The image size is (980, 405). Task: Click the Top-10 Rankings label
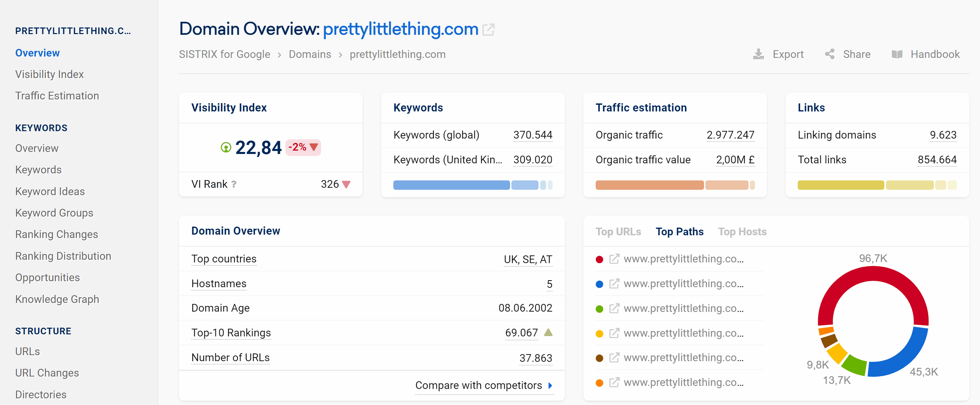point(231,333)
